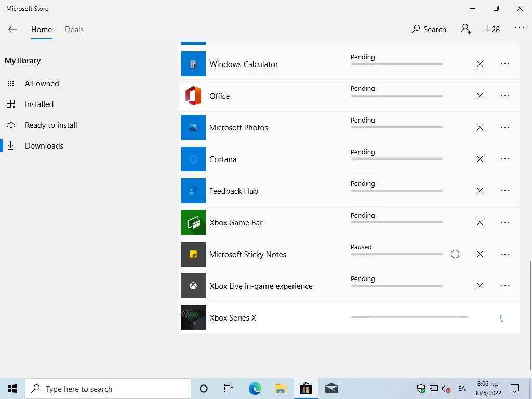Open more options for Xbox Game Bar
Image resolution: width=532 pixels, height=399 pixels.
(505, 222)
